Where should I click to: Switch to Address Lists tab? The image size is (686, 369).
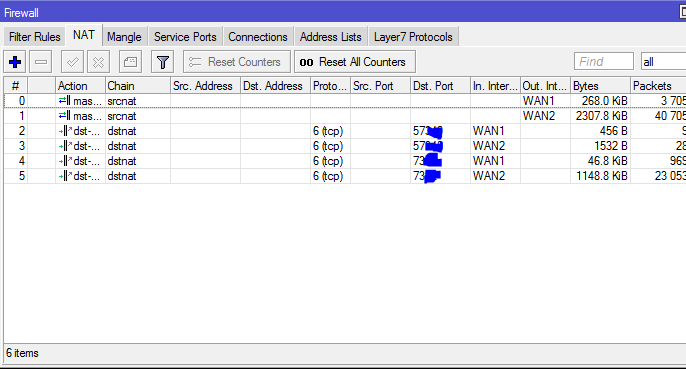click(331, 37)
